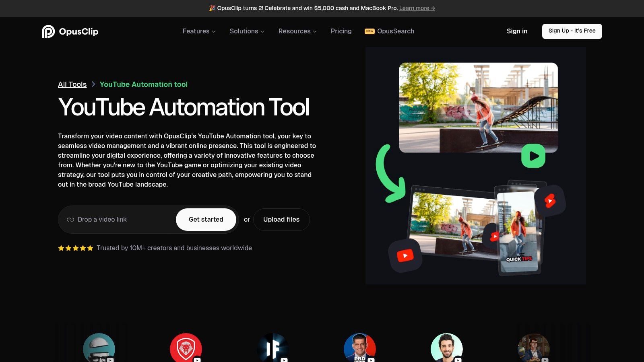This screenshot has height=362, width=644.
Task: Click the red lion shield channel avatar
Action: 186,348
